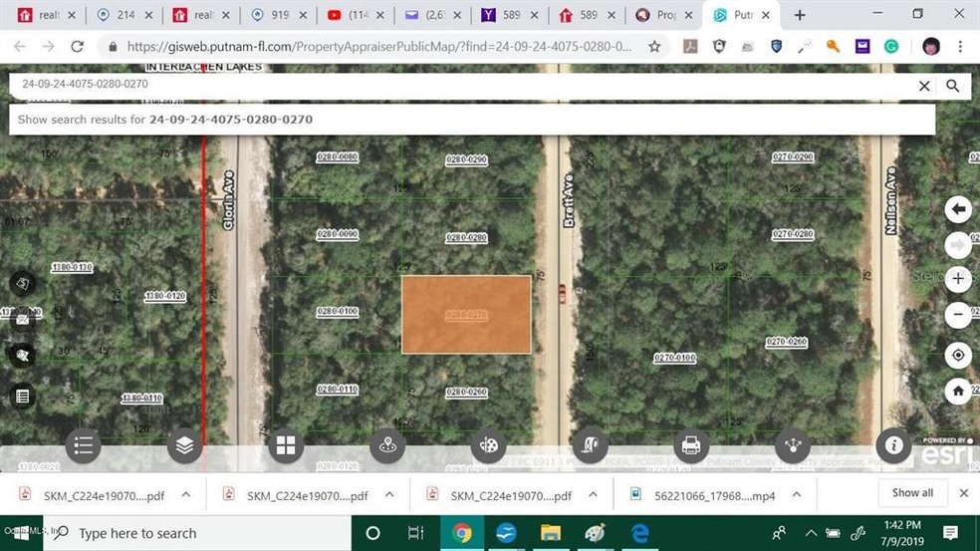Open the map layers panel
Viewport: 980px width, 551px height.
click(x=184, y=446)
